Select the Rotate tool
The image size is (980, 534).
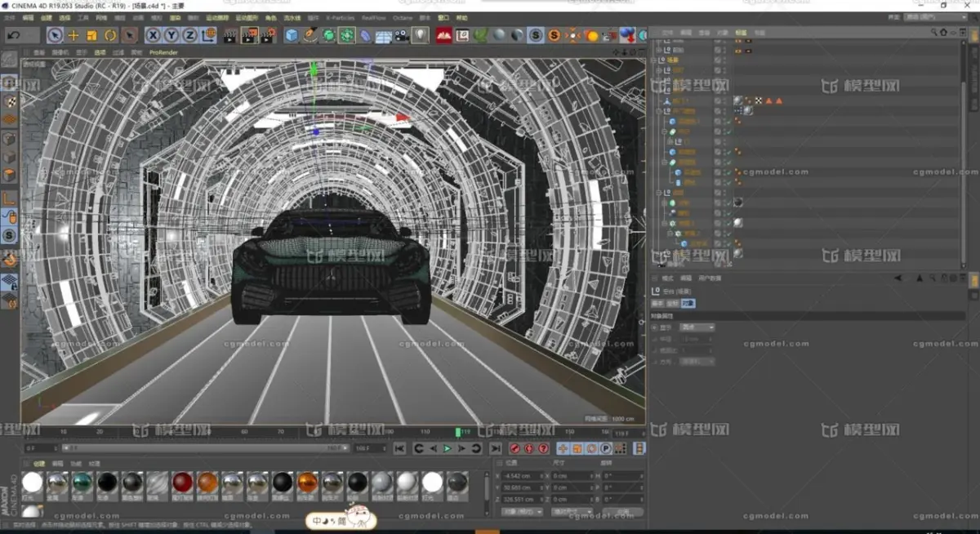(110, 35)
